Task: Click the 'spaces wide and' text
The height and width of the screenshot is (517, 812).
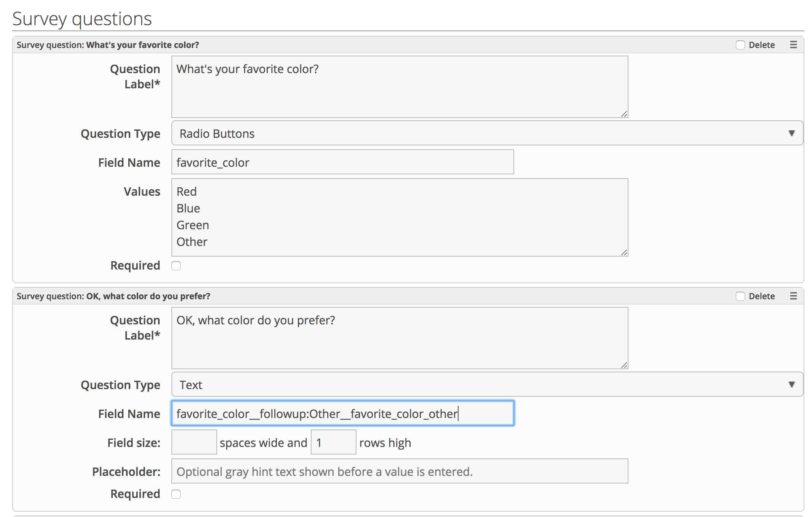Action: click(x=264, y=443)
